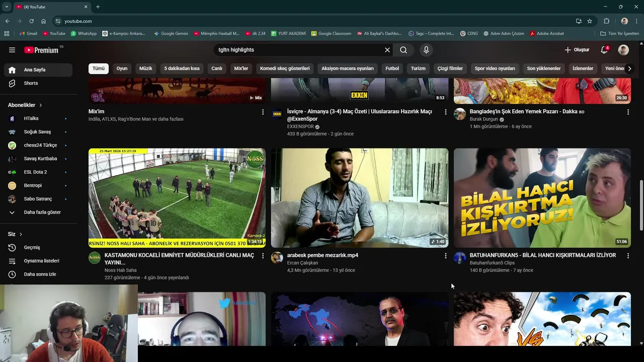Viewport: 644px width, 362px height.
Task: Select Aksiyon-macera oyunları chip
Action: click(348, 68)
